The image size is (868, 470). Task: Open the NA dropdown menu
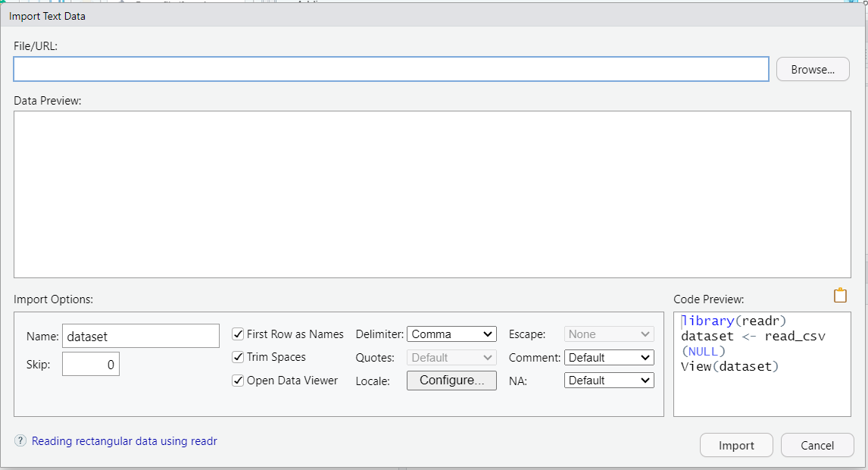tap(609, 381)
